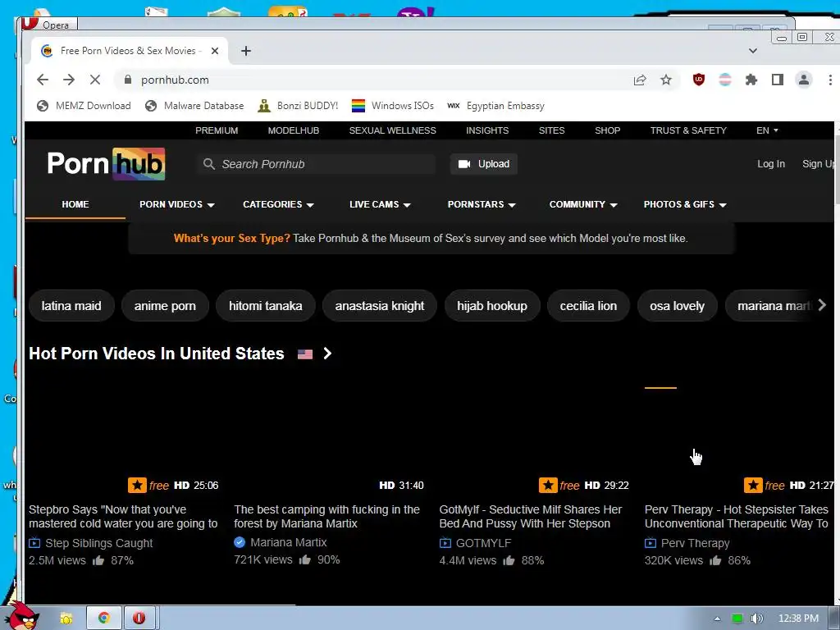This screenshot has height=630, width=840.
Task: Open site info via the padlock icon
Action: pos(127,80)
